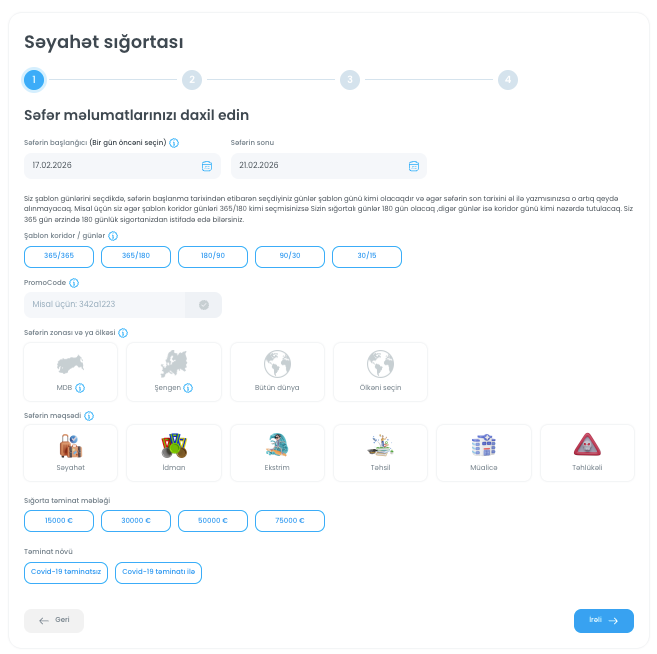
Task: Pick the Təhlükəli warning purpose card
Action: pyautogui.click(x=587, y=452)
